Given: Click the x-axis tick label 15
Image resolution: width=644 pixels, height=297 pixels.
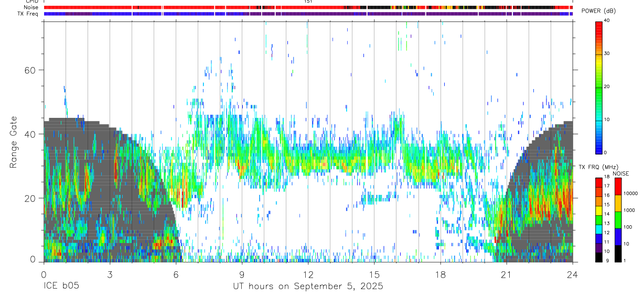Looking at the screenshot, I should [x=374, y=274].
